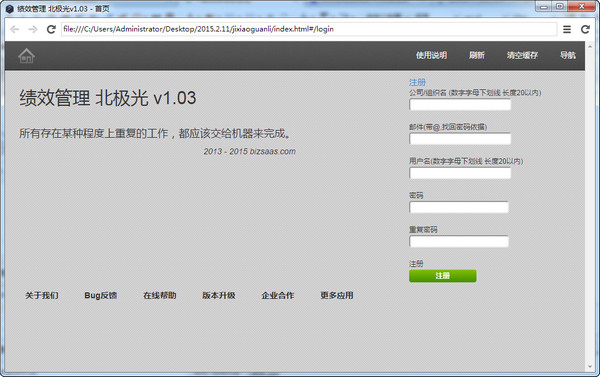
Task: Go back with the browser back arrow
Action: pyautogui.click(x=15, y=29)
